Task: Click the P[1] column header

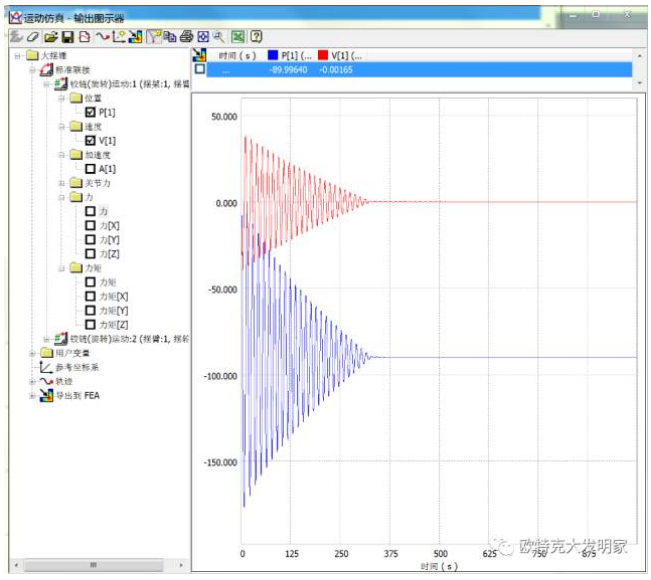Action: [296, 55]
